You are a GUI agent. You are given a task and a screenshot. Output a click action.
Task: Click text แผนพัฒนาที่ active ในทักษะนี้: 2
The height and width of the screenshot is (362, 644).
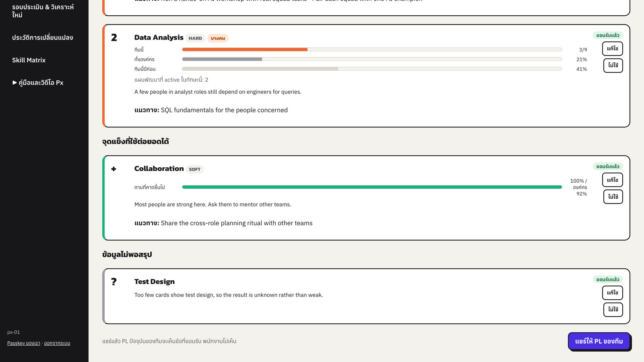click(x=171, y=80)
